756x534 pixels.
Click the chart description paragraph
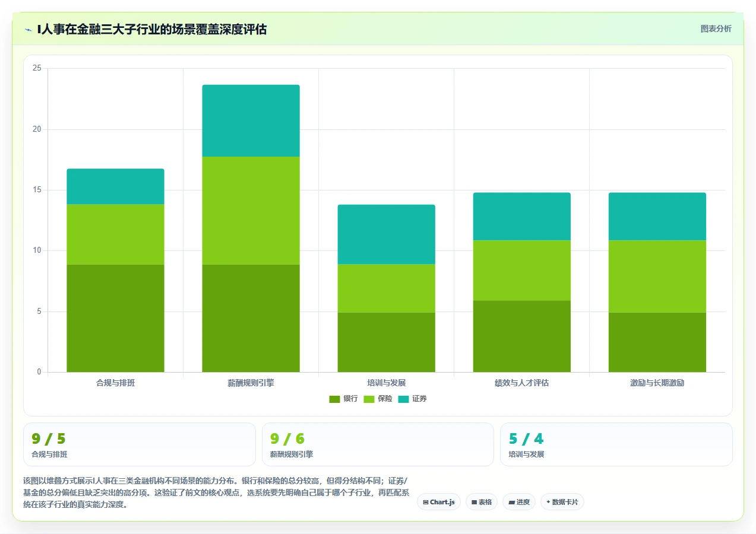click(x=216, y=492)
